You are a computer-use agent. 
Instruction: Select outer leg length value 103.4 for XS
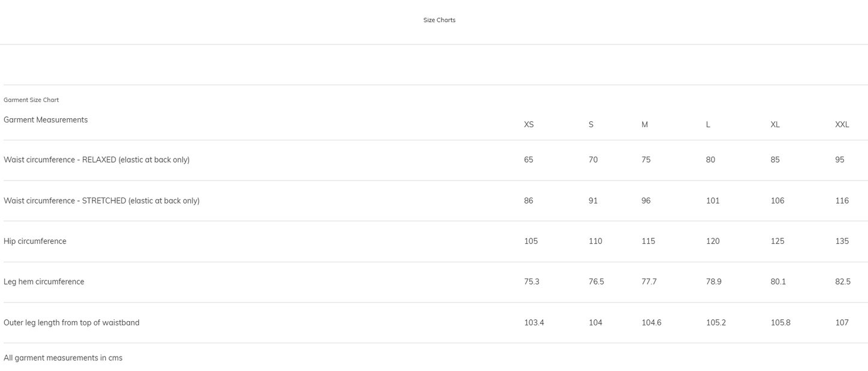coord(534,322)
